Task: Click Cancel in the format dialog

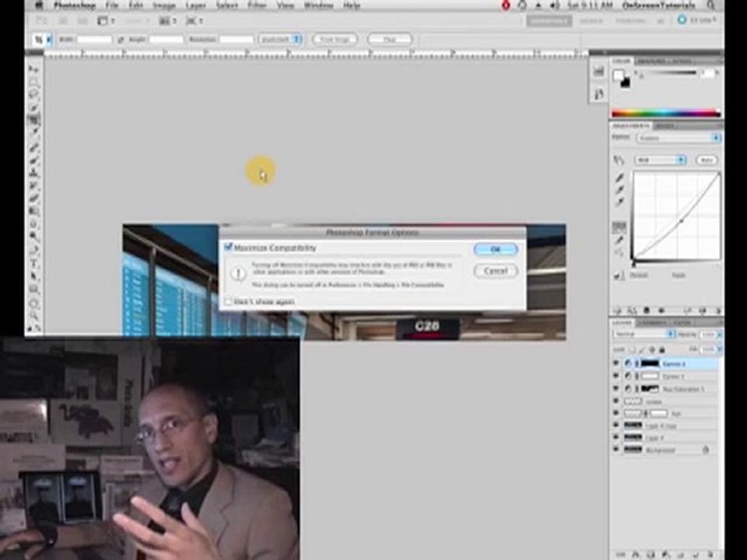Action: click(x=496, y=271)
